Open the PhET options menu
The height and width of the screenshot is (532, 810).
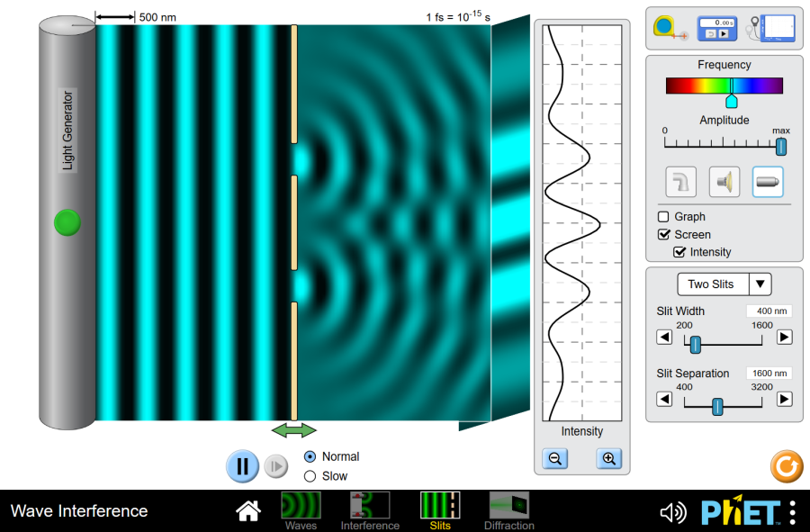tap(793, 512)
